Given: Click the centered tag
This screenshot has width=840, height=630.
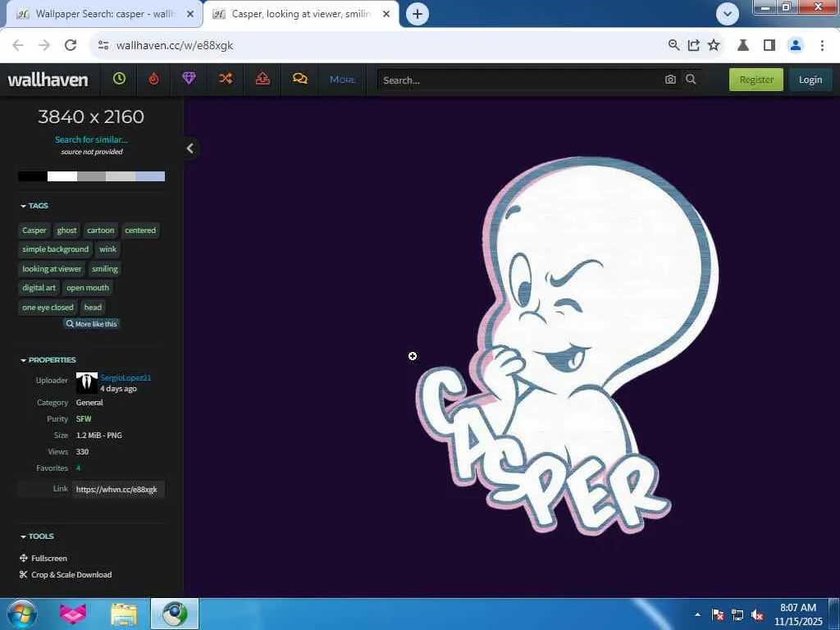Looking at the screenshot, I should tap(140, 231).
